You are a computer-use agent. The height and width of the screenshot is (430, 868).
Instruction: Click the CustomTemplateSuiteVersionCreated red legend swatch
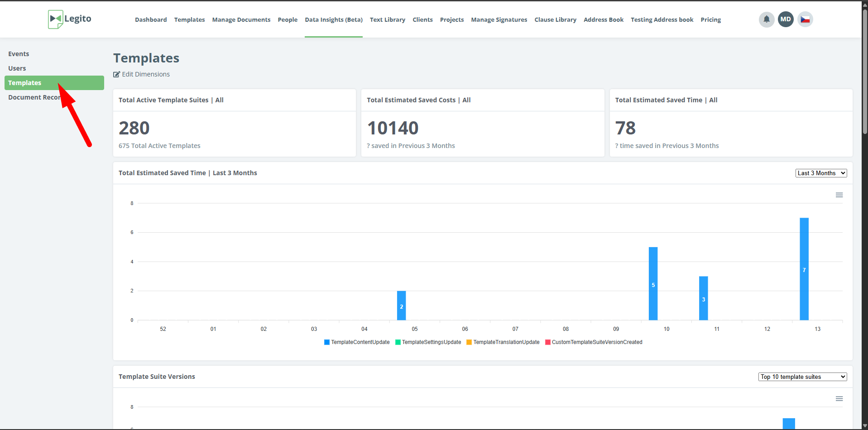pyautogui.click(x=548, y=342)
